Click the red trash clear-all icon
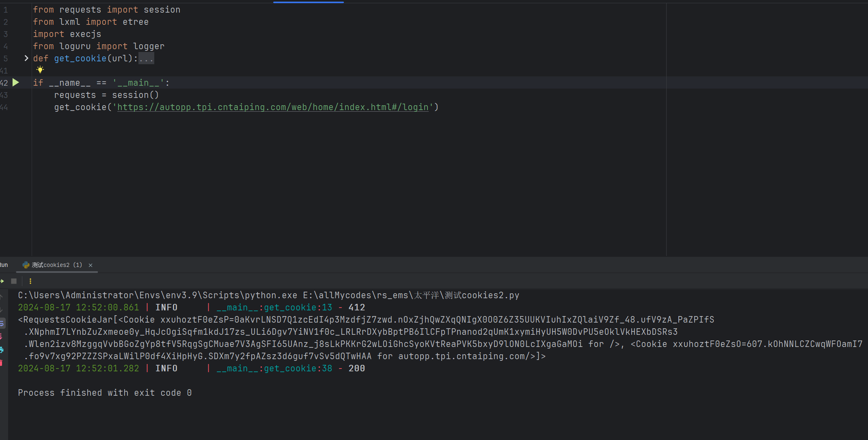Screen dimensions: 868x440 1,363
